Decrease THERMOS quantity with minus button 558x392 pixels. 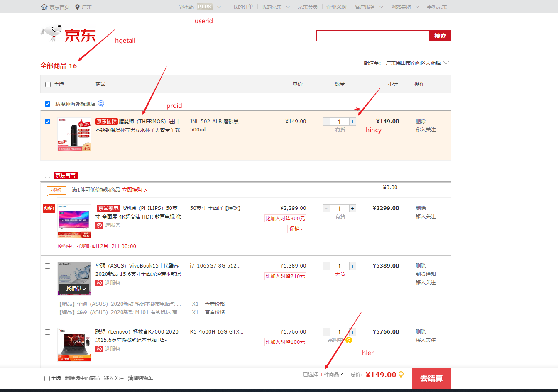pos(327,122)
